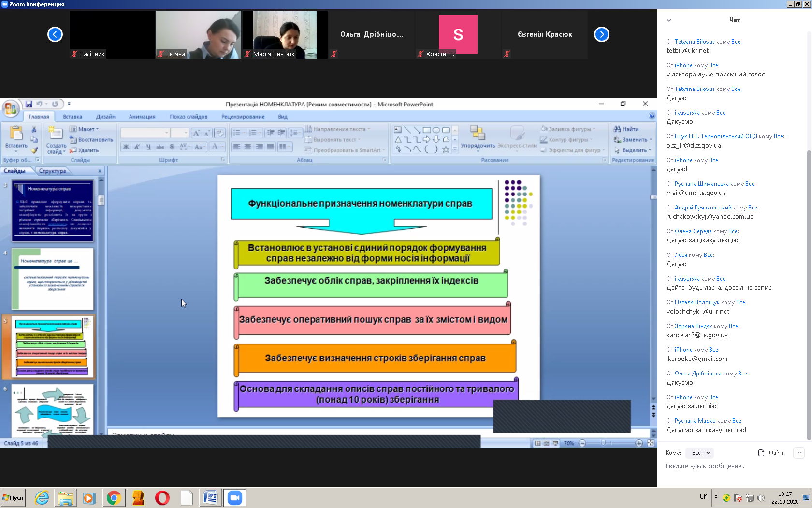Open customize quick access toolbar arrow

click(x=69, y=104)
